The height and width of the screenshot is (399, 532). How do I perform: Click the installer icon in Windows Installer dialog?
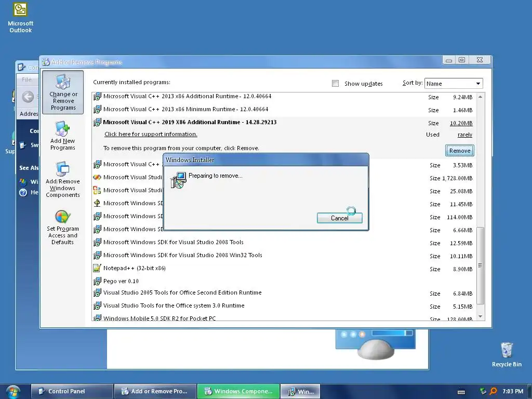pyautogui.click(x=178, y=180)
